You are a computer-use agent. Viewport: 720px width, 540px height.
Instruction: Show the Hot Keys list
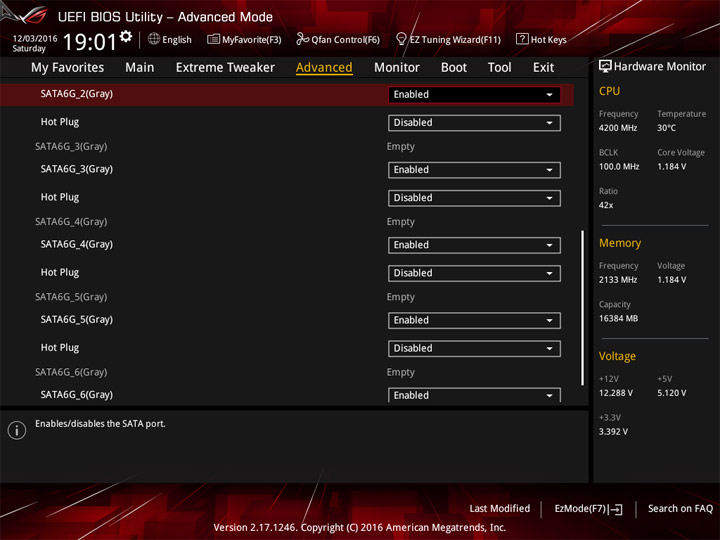(541, 39)
